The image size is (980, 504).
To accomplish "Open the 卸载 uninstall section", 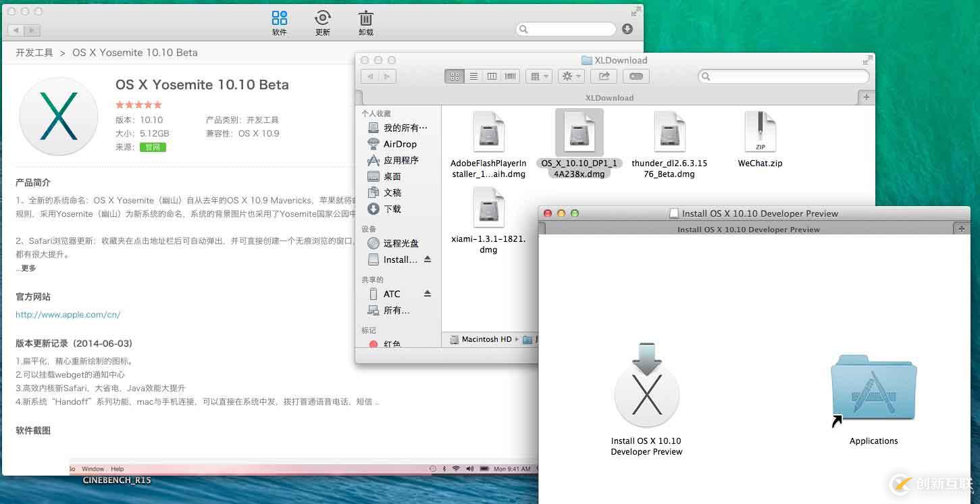I will tap(365, 23).
